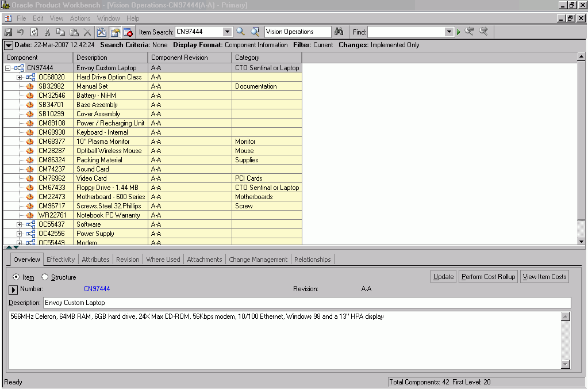Open the File menu
This screenshot has width=588, height=389.
click(21, 18)
